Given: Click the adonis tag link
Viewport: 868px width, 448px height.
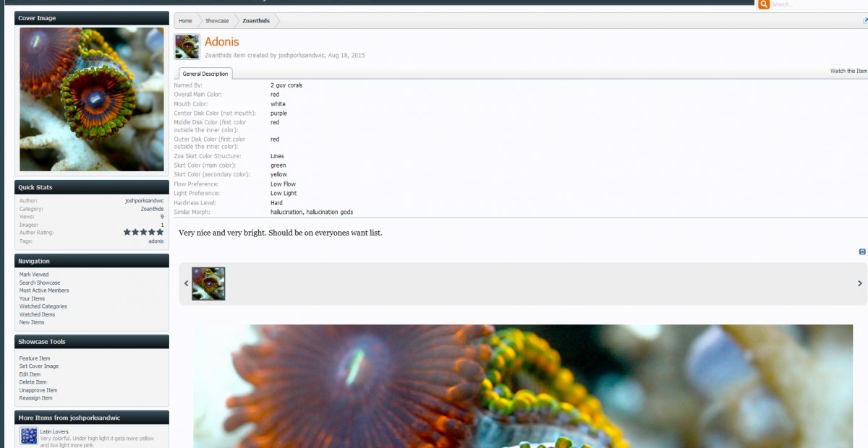Looking at the screenshot, I should tap(156, 241).
